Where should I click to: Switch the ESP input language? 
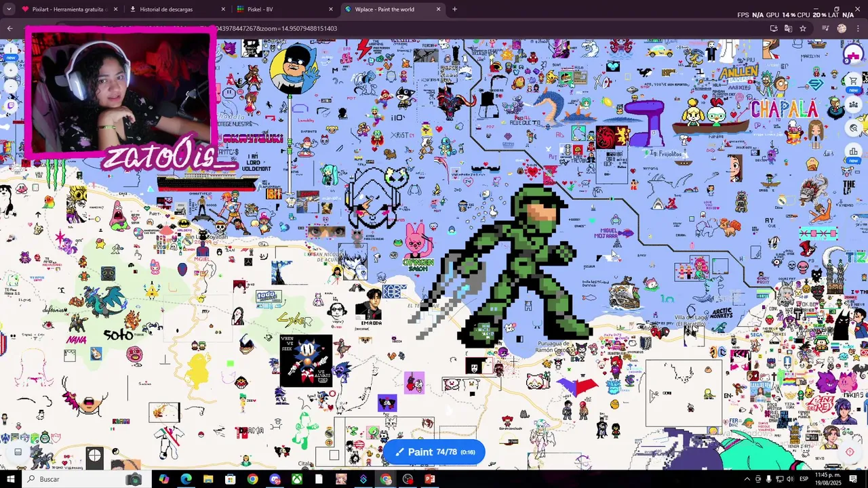point(804,479)
